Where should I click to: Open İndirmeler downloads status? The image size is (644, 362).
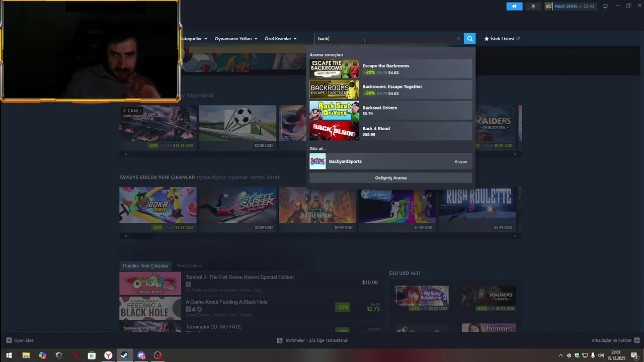point(312,340)
